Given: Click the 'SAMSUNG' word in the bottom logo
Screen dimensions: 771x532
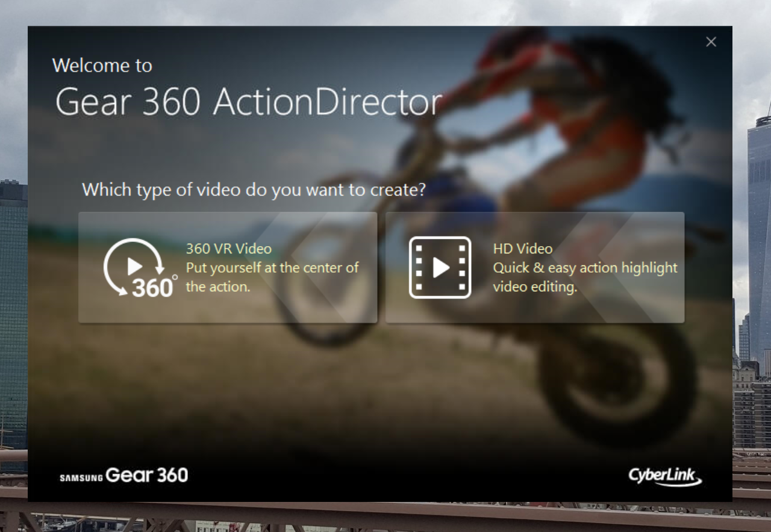Looking at the screenshot, I should click(81, 478).
